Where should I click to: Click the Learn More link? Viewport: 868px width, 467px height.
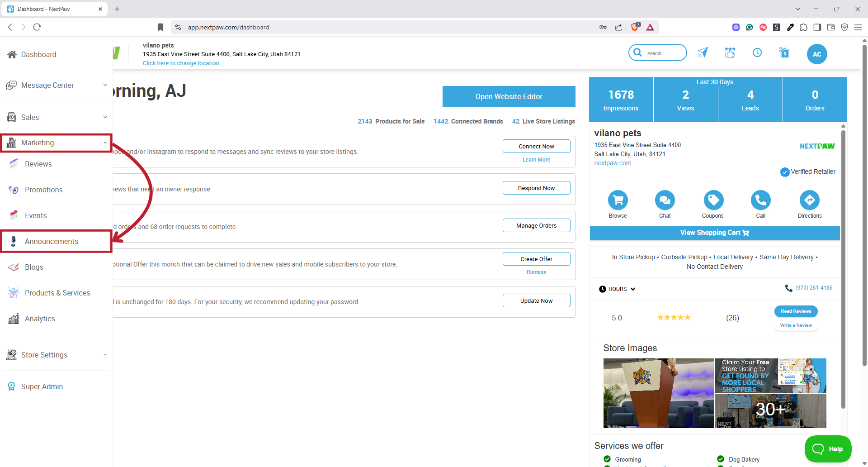pos(536,160)
